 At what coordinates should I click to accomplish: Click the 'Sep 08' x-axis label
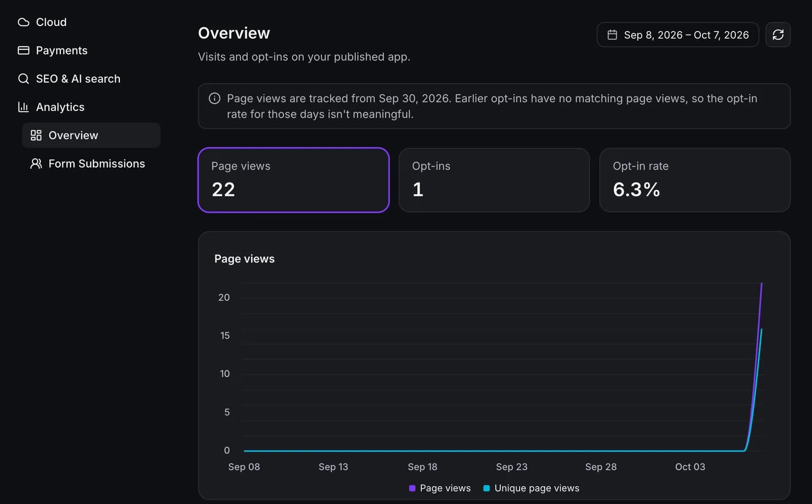(x=244, y=467)
